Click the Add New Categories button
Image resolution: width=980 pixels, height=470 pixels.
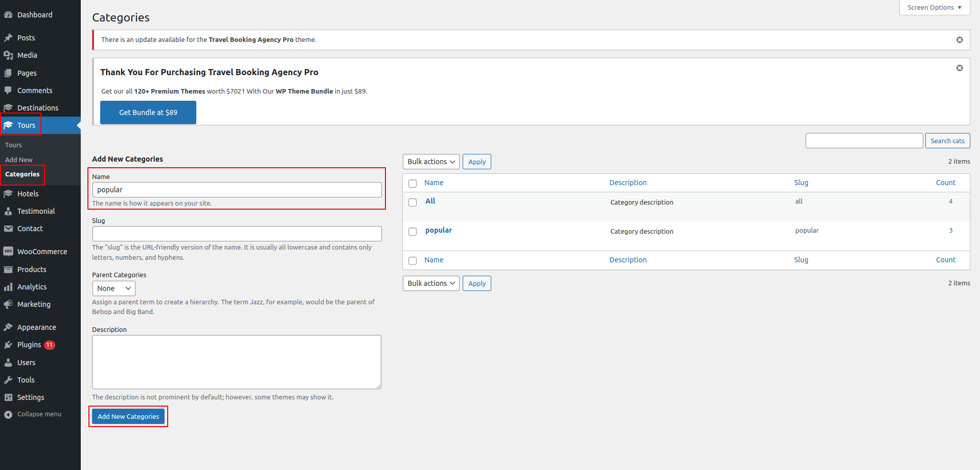coord(128,416)
